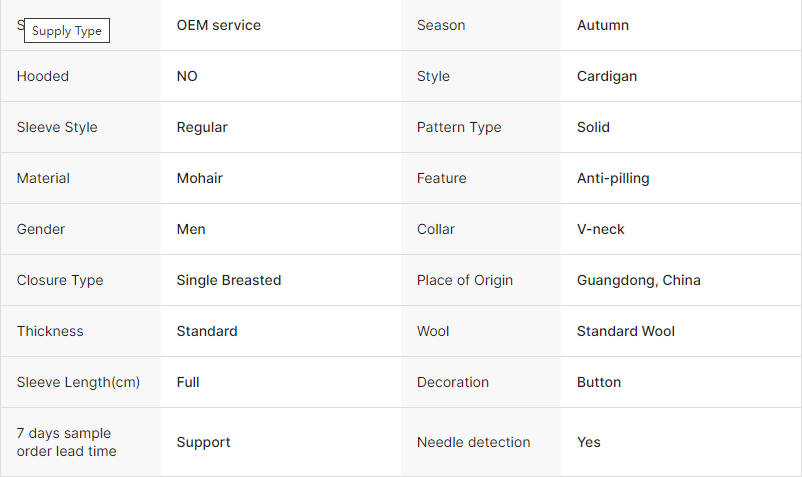This screenshot has height=477, width=802.
Task: Select the Needle detection label
Action: [473, 442]
